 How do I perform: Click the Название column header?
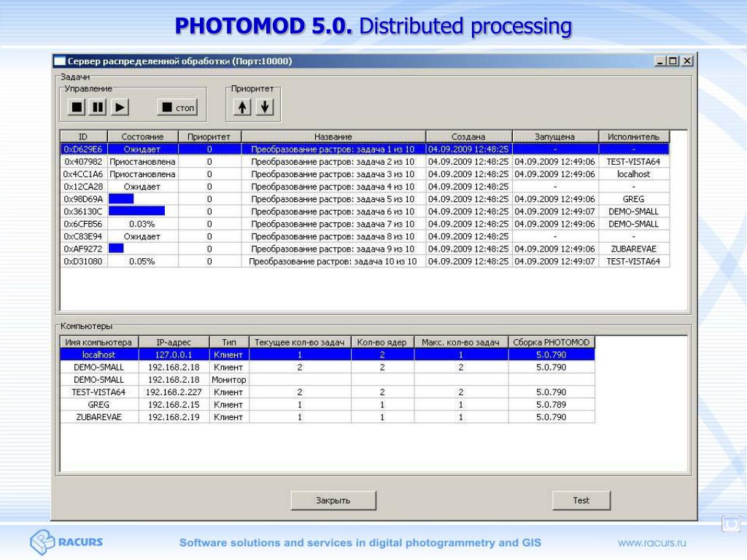click(x=333, y=136)
